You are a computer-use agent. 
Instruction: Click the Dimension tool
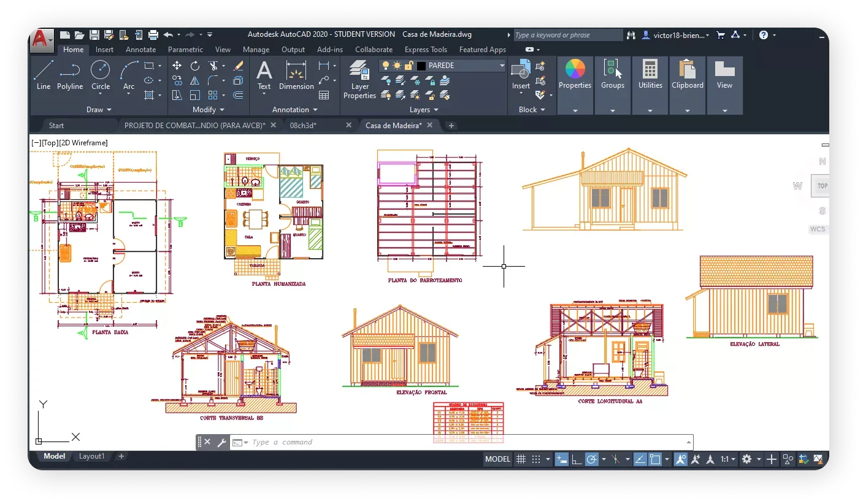click(x=296, y=75)
